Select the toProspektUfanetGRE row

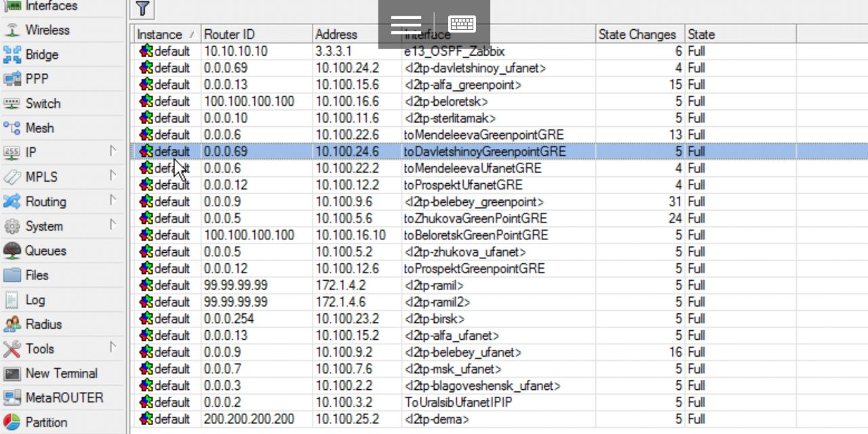498,185
